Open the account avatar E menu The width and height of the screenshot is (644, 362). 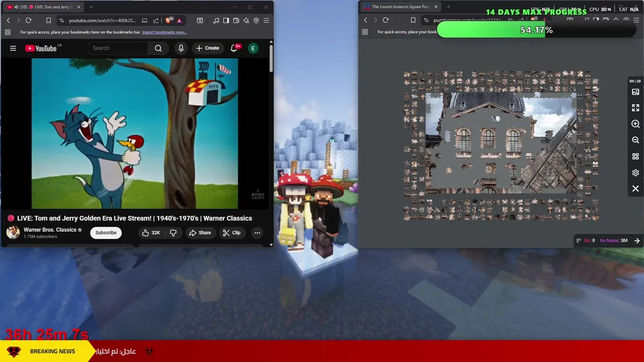tap(253, 48)
